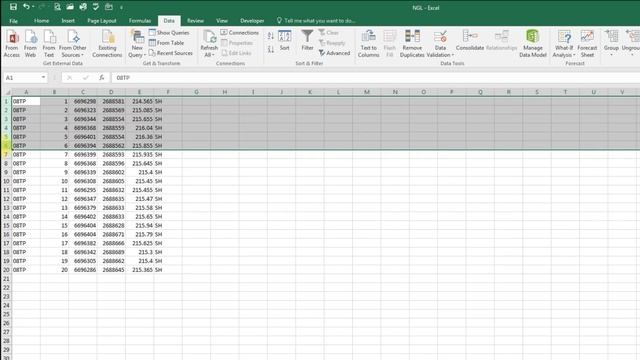Image resolution: width=640 pixels, height=360 pixels.
Task: Click the Select All corner triangle
Action: (x=7, y=92)
